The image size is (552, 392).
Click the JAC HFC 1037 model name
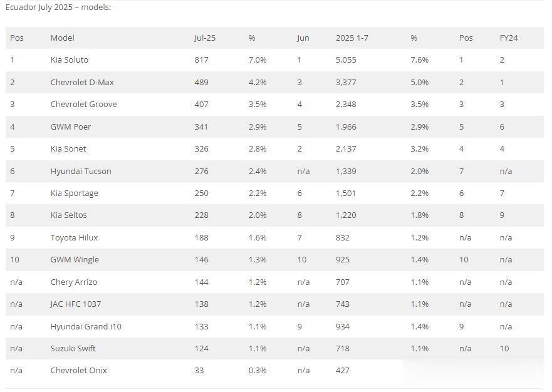(x=75, y=304)
